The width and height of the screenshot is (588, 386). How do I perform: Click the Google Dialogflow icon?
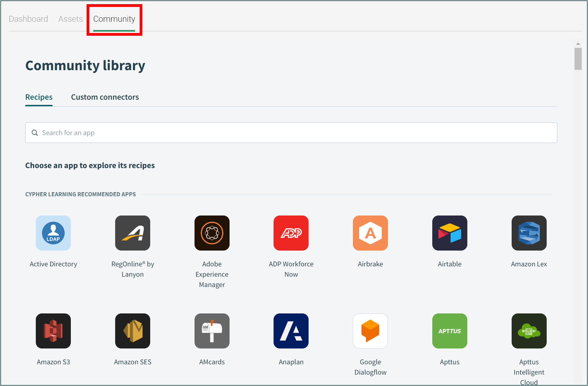370,331
